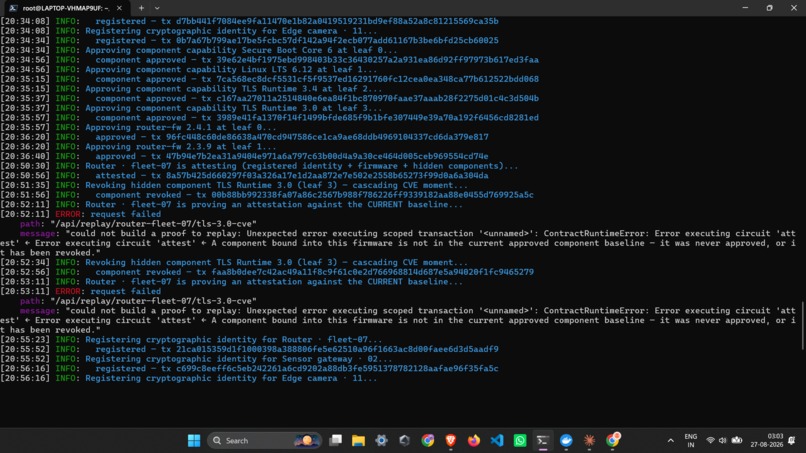
Task: Launch Google Chrome from the taskbar
Action: pos(428,441)
